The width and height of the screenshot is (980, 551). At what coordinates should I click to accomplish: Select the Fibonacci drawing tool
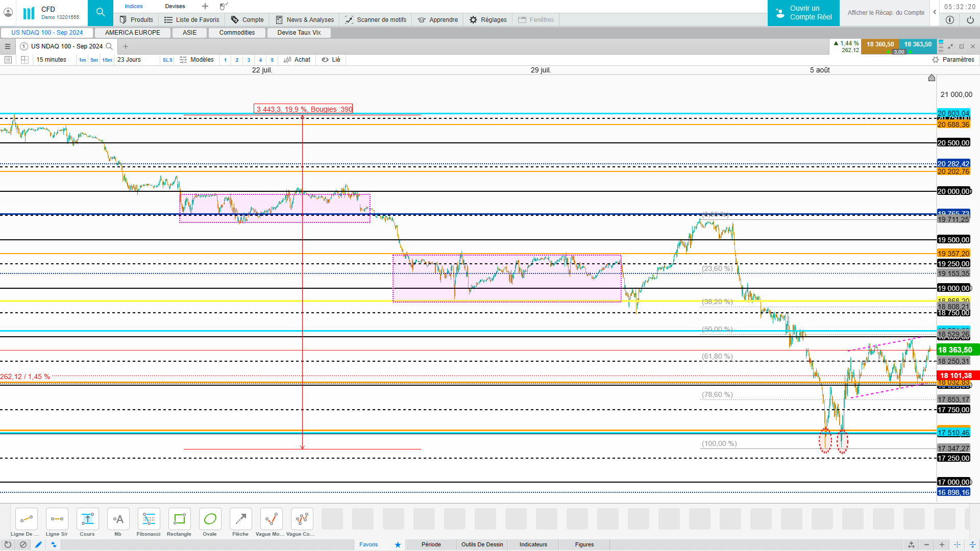point(149,519)
